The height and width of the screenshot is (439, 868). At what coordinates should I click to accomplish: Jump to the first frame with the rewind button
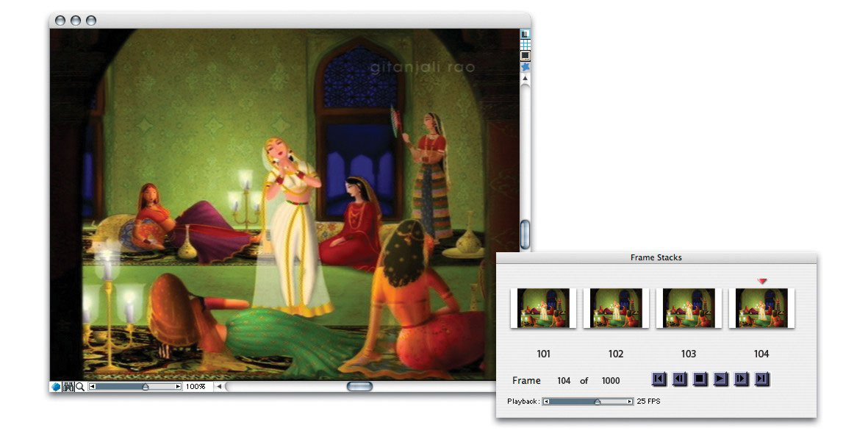[x=659, y=379]
